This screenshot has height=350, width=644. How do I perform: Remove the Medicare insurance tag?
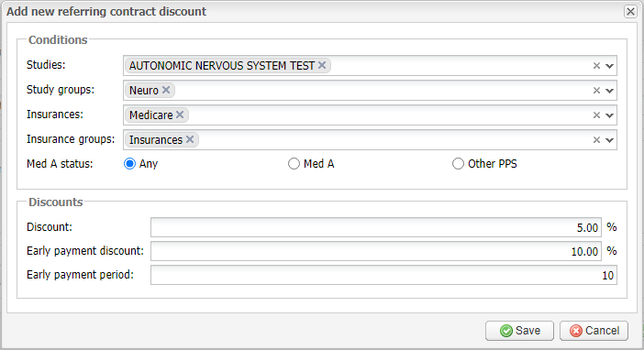coord(180,115)
